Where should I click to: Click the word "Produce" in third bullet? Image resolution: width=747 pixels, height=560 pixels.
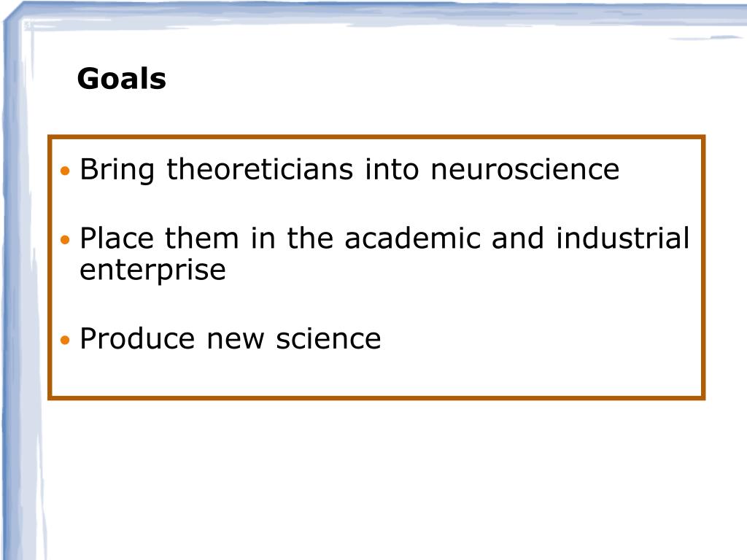click(137, 338)
